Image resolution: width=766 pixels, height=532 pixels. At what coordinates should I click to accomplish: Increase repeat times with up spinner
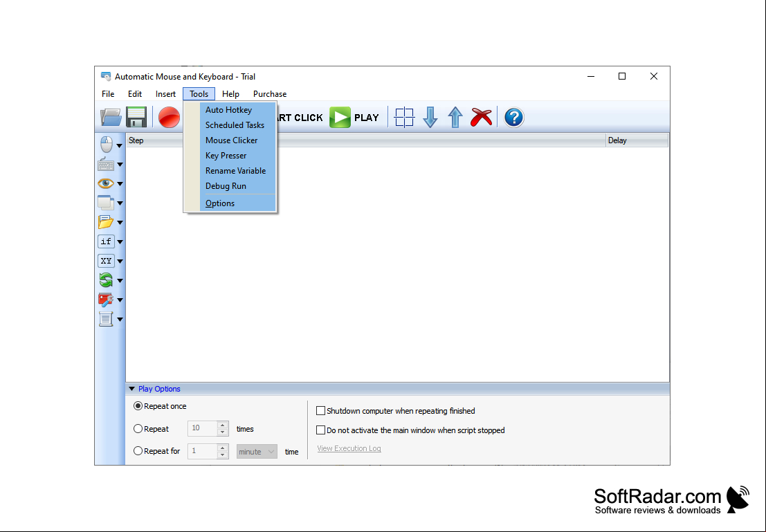[223, 425]
